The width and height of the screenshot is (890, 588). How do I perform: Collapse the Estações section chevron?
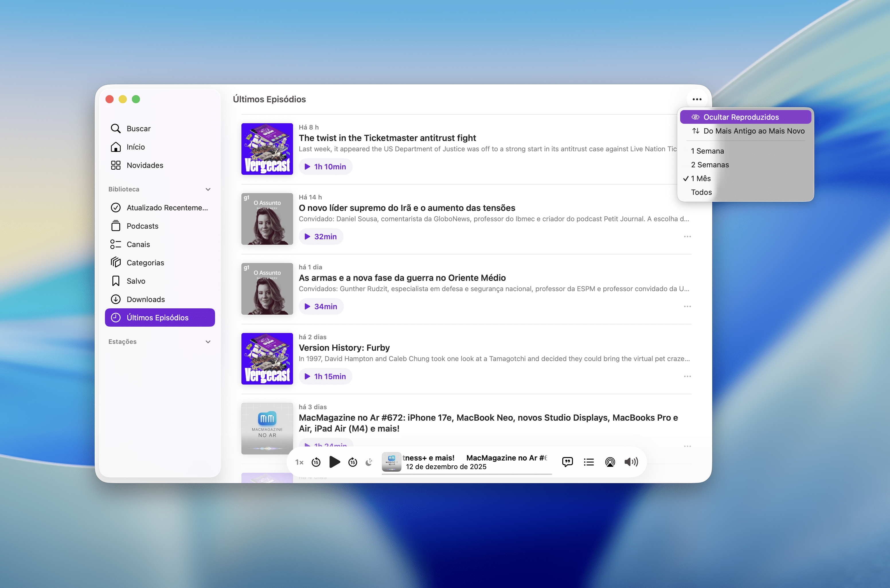[x=208, y=342]
